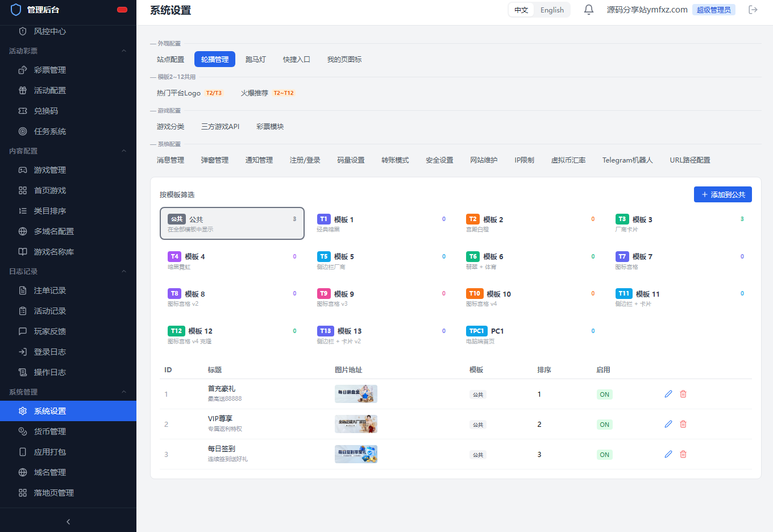Screen dimensions: 773x532
Task: Open the 每日签到 banner thumbnail
Action: point(356,454)
